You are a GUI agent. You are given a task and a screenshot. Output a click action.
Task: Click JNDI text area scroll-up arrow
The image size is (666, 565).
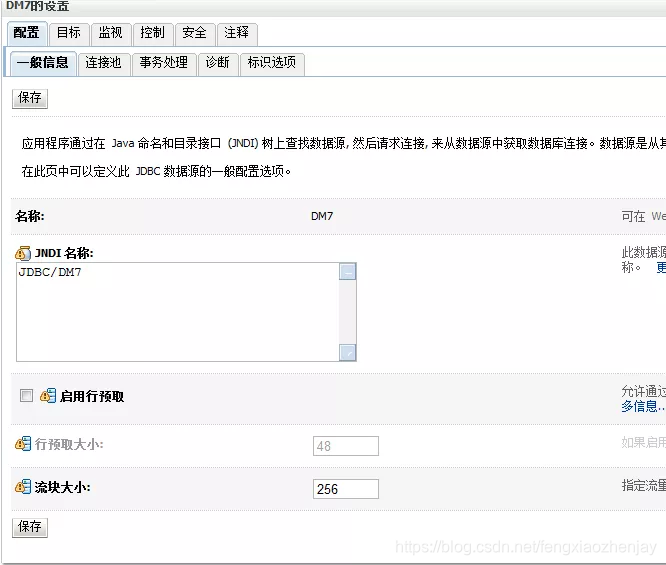point(348,271)
